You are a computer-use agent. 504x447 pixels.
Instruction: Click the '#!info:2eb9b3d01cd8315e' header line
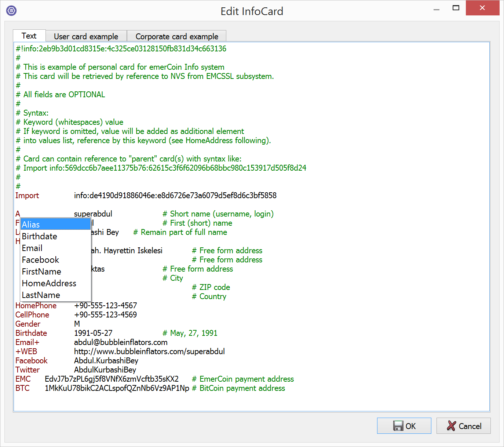point(121,48)
